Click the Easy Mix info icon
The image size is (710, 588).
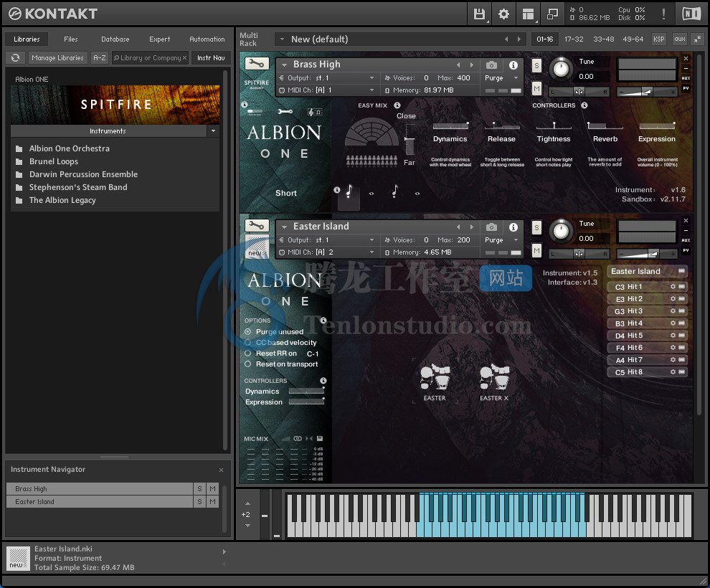coord(397,105)
